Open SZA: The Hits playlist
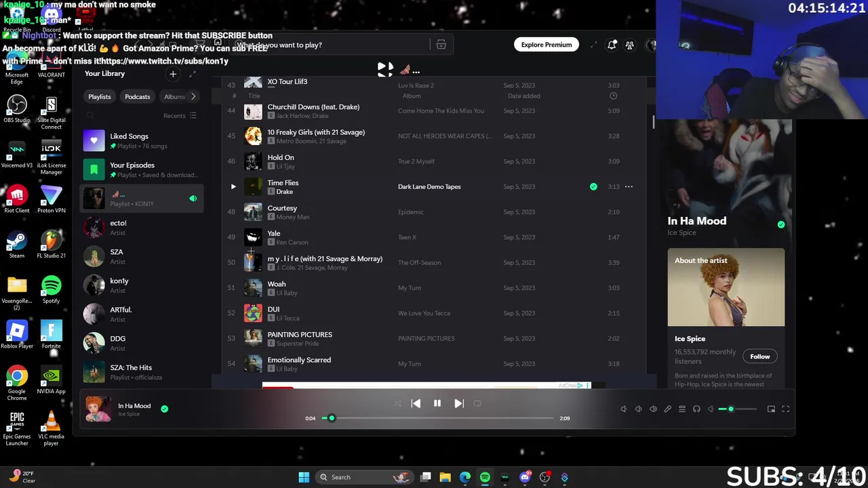The width and height of the screenshot is (868, 488). pos(142,372)
